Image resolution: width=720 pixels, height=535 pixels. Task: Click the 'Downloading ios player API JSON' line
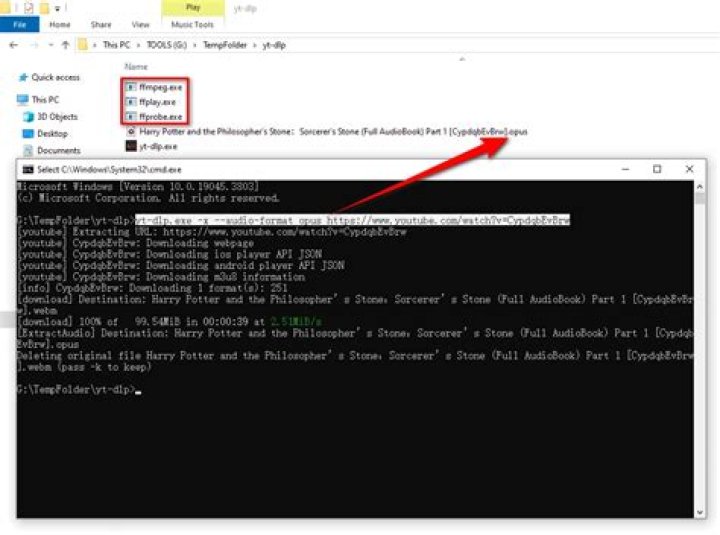click(x=169, y=254)
